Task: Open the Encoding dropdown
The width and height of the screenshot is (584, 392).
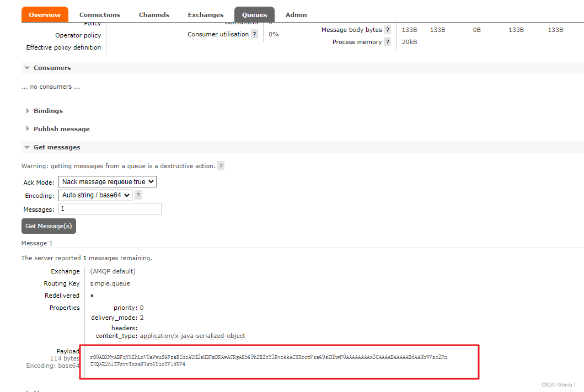Action: click(x=95, y=195)
